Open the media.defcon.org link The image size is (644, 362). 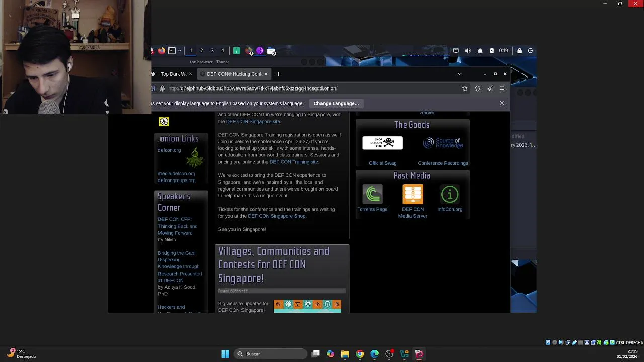(x=177, y=174)
